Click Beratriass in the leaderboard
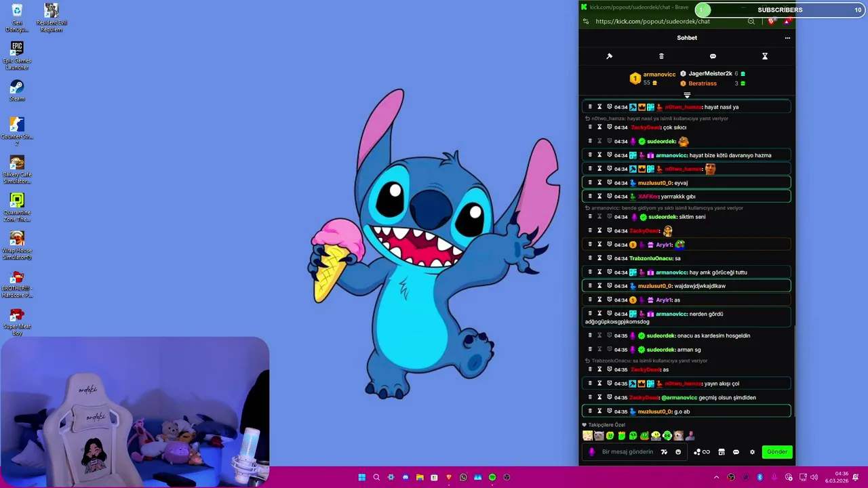This screenshot has height=488, width=868. (x=703, y=83)
